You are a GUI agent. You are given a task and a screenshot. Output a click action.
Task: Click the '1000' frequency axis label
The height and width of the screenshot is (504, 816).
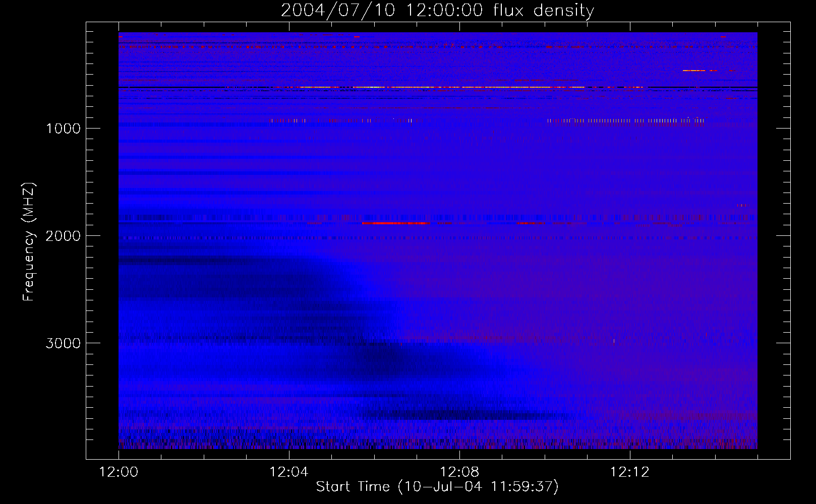63,129
